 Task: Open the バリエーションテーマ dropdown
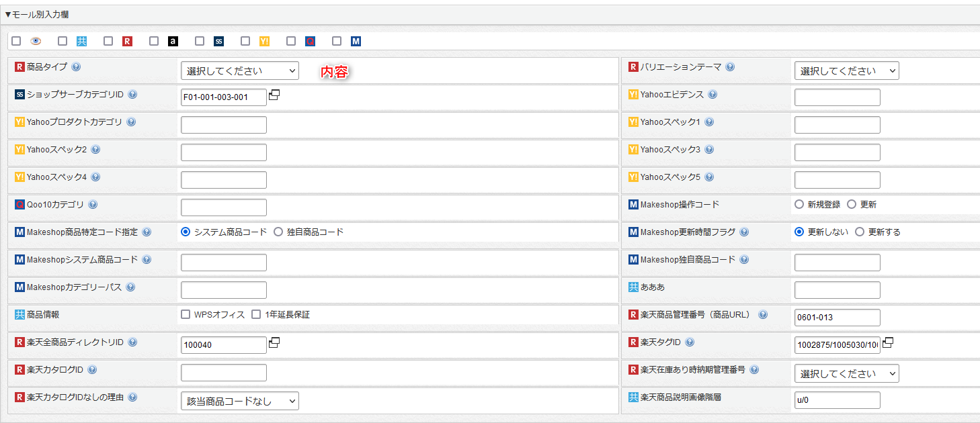click(846, 70)
